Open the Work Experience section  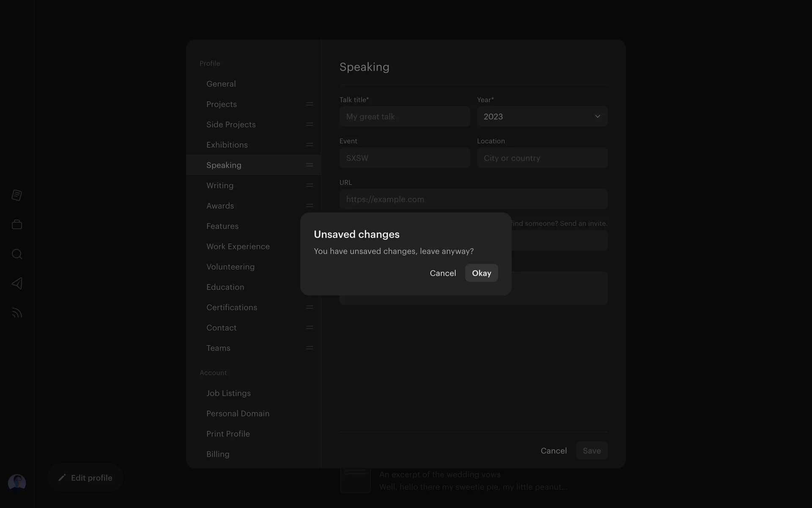pyautogui.click(x=238, y=246)
